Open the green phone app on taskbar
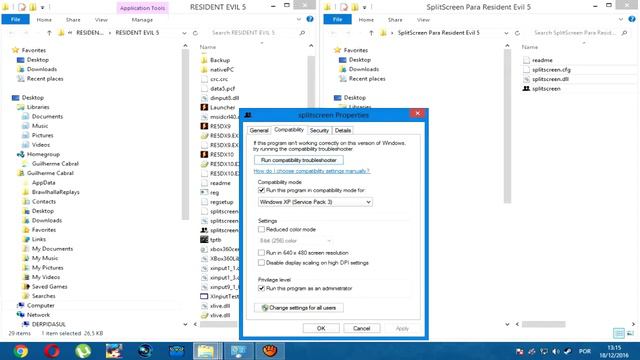640x360 pixels. (x=83, y=351)
